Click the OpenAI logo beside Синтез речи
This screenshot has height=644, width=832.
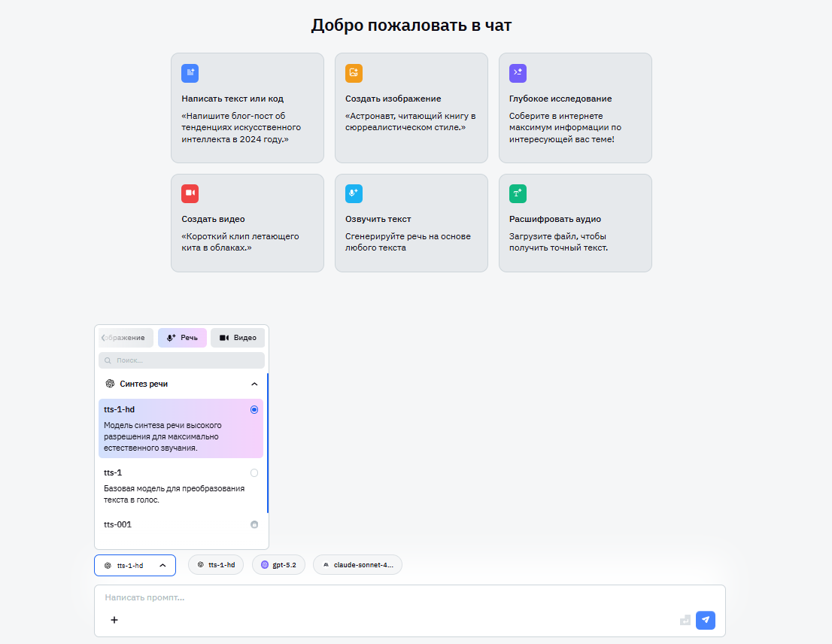tap(108, 384)
